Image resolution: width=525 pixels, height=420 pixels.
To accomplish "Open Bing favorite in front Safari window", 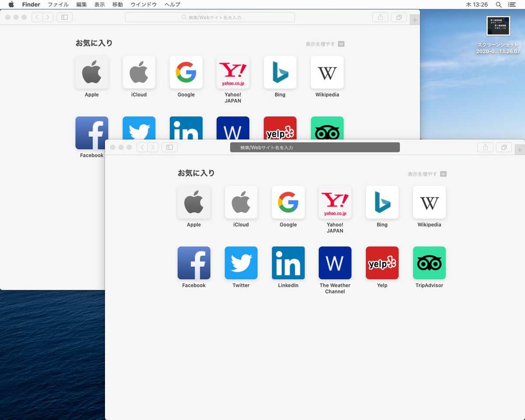I will coord(382,202).
